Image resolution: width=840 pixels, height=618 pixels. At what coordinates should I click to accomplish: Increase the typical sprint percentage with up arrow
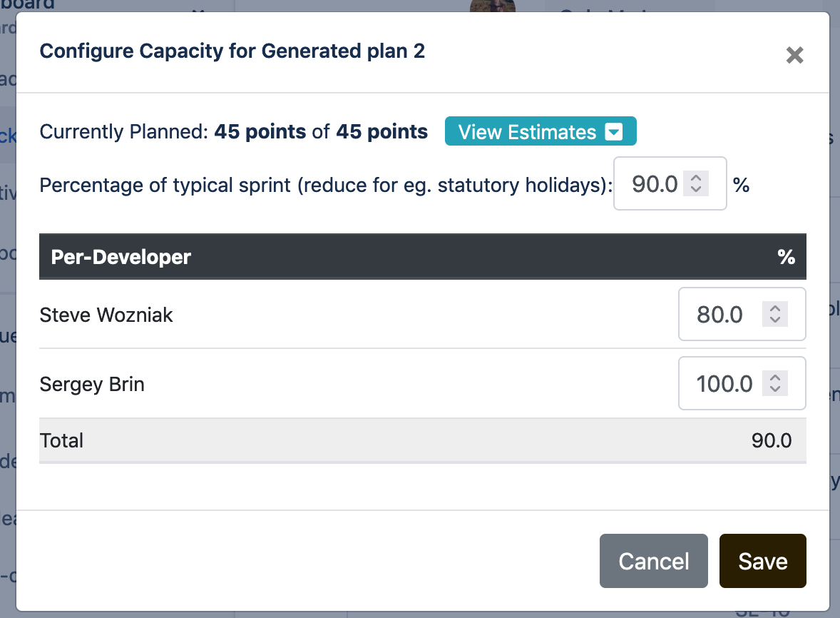click(696, 178)
